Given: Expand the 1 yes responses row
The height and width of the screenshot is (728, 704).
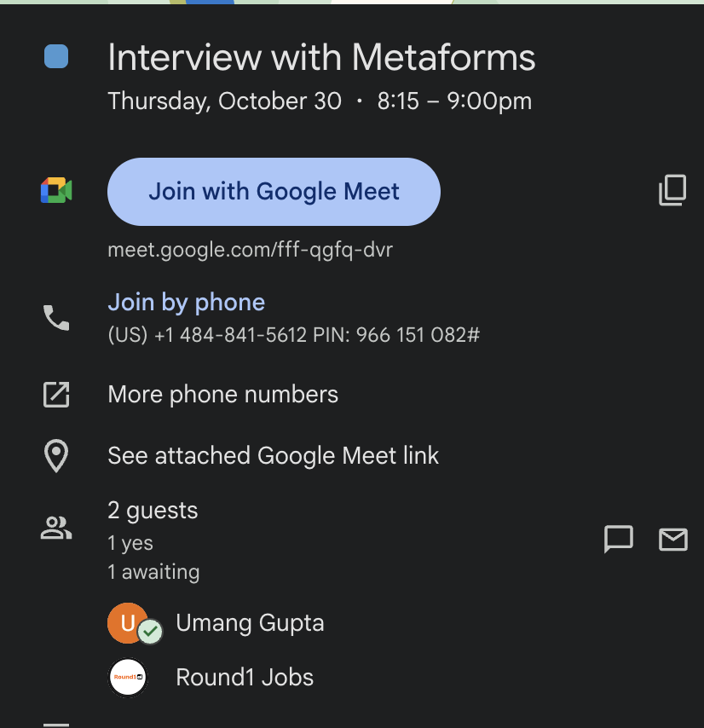Looking at the screenshot, I should click(130, 542).
